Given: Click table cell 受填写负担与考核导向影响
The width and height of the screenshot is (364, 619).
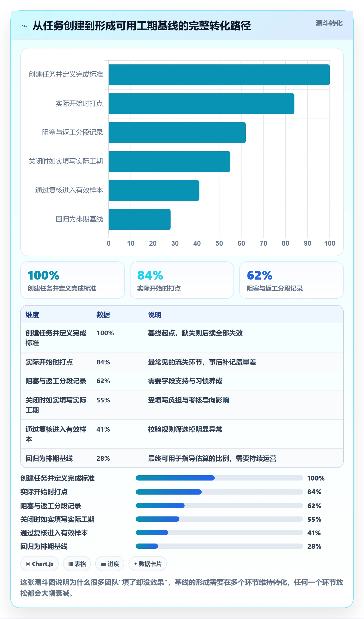Looking at the screenshot, I should coord(188,400).
